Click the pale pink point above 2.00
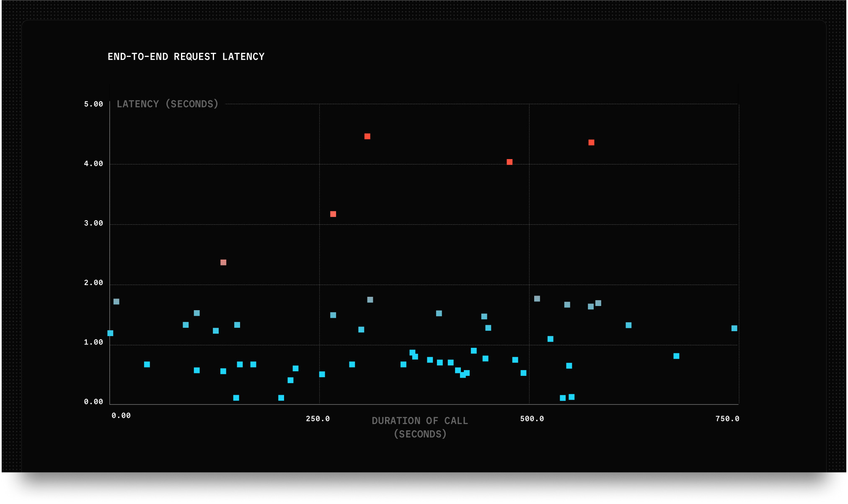Screen dimensions: 848x504 223,262
